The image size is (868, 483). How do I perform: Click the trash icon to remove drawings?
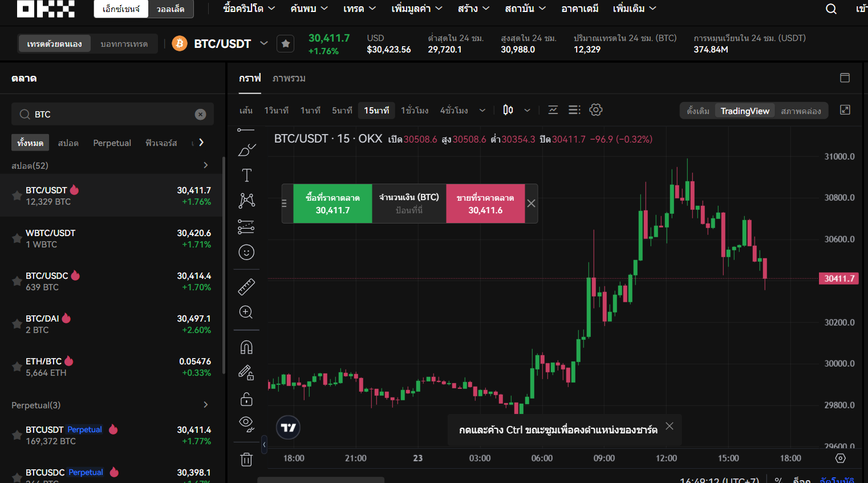point(246,459)
